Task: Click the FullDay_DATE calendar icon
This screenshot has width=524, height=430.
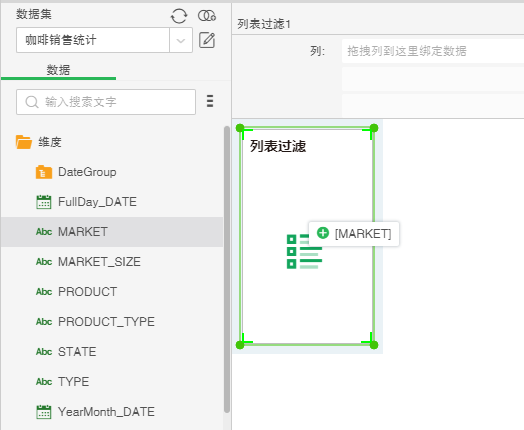Action: pyautogui.click(x=44, y=202)
